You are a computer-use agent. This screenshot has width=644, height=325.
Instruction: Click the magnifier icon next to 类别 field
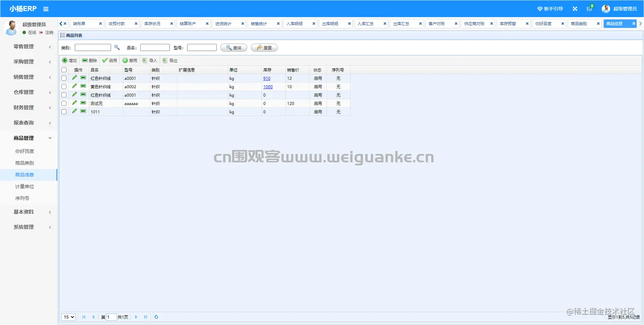pos(117,48)
